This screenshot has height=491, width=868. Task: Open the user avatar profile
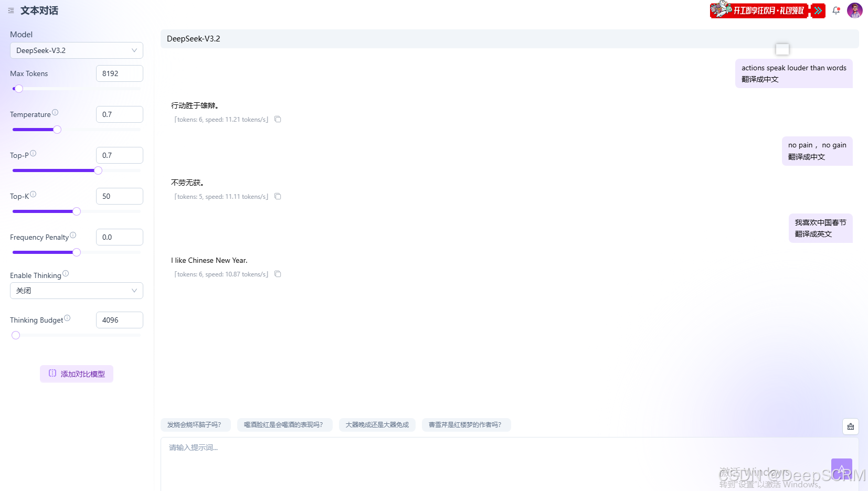pos(855,10)
